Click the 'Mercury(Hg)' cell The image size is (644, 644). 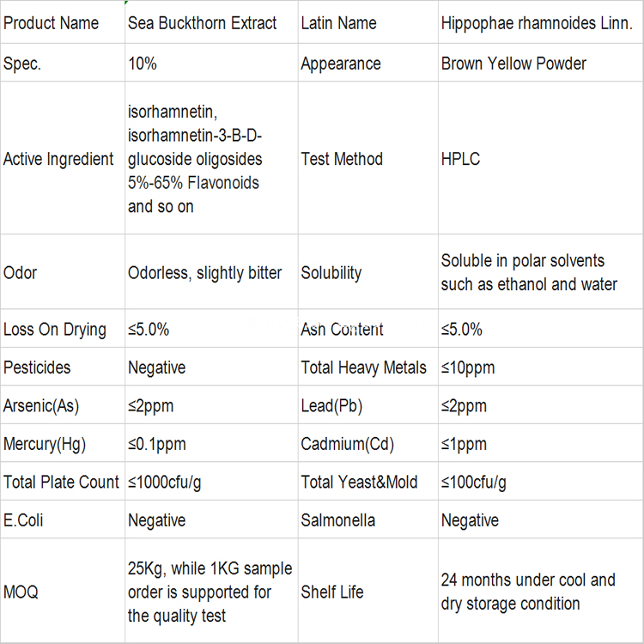coord(45,444)
